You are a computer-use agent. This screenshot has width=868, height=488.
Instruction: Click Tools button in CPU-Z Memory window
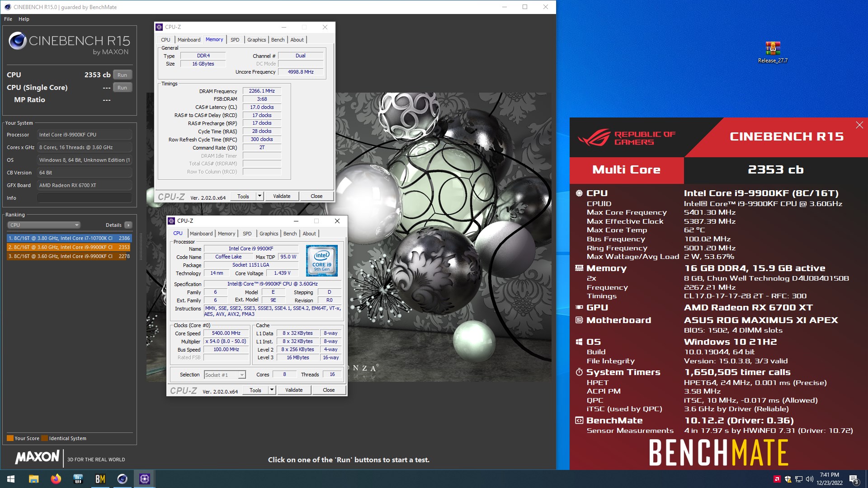[243, 196]
